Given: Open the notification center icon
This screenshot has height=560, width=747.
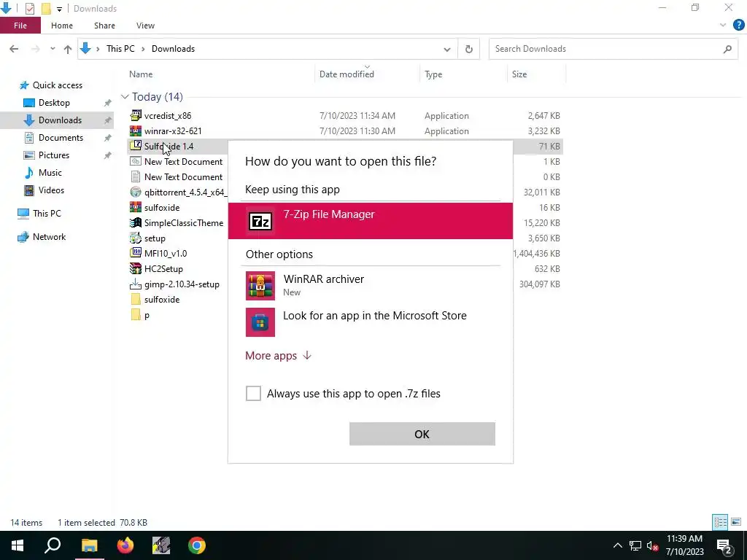Looking at the screenshot, I should pyautogui.click(x=724, y=545).
